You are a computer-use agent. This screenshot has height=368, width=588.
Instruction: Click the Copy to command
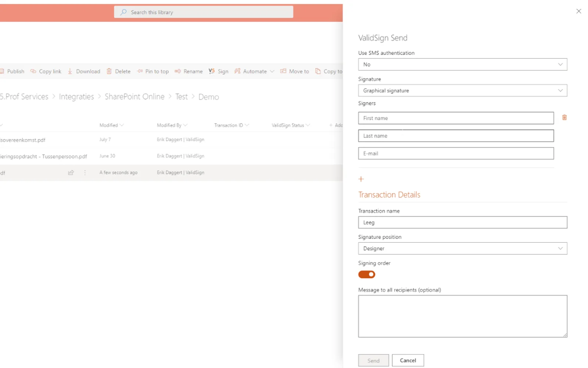point(329,71)
